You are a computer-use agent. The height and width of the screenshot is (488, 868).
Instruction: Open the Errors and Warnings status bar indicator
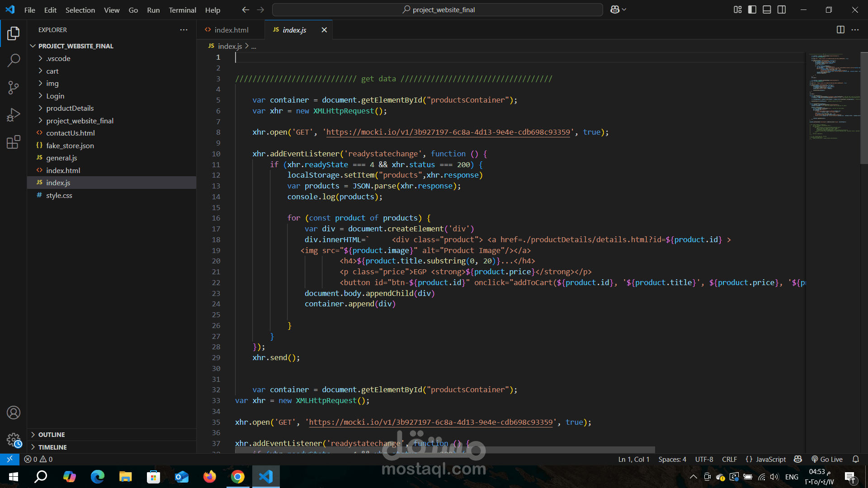tap(38, 459)
